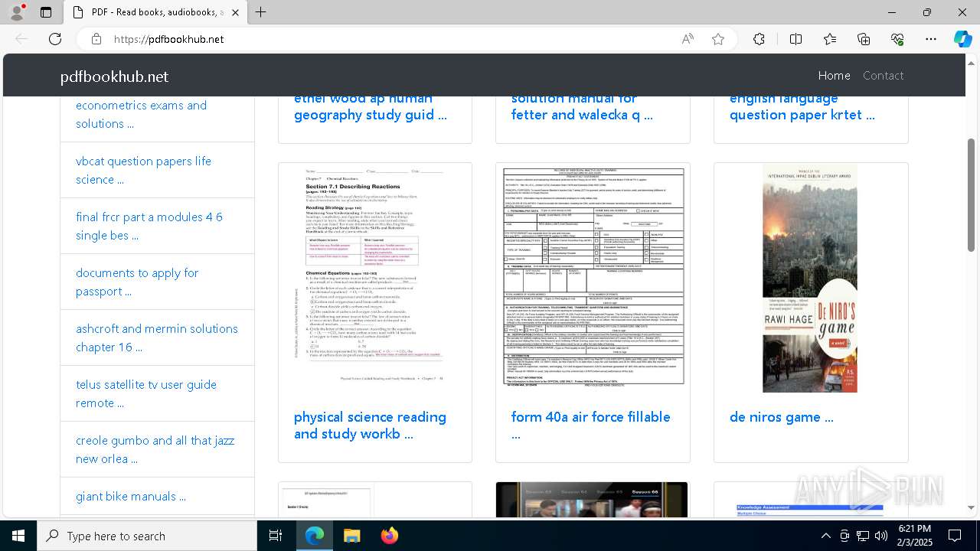Open Task View on the taskbar
This screenshot has height=551, width=980.
[276, 536]
